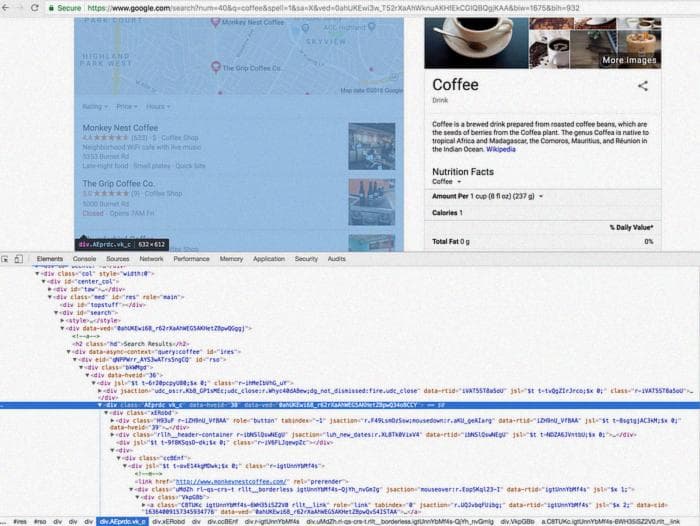Open the Network tab

[151, 259]
